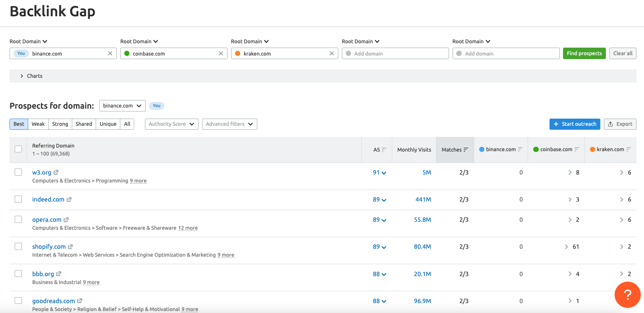Select all rows with header checkbox
Screen dimensions: 644x313
click(x=18, y=149)
